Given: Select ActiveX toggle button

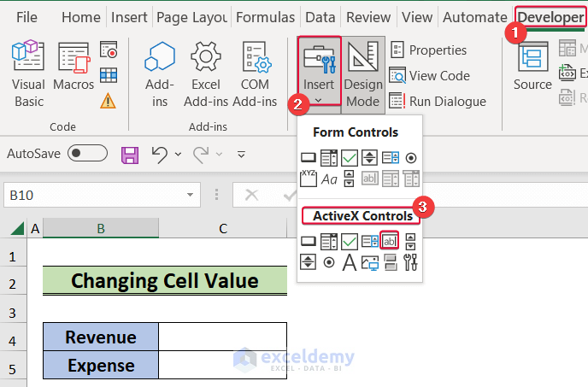Looking at the screenshot, I should (x=391, y=262).
